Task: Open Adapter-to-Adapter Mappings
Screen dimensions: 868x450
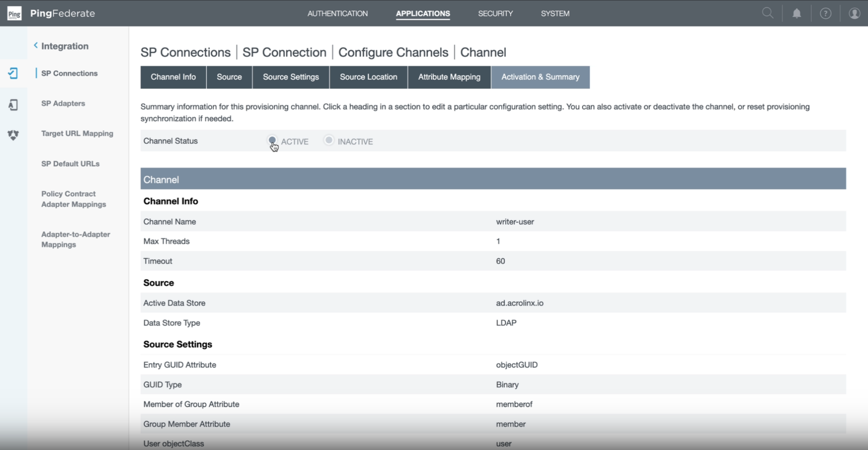Action: coord(76,239)
